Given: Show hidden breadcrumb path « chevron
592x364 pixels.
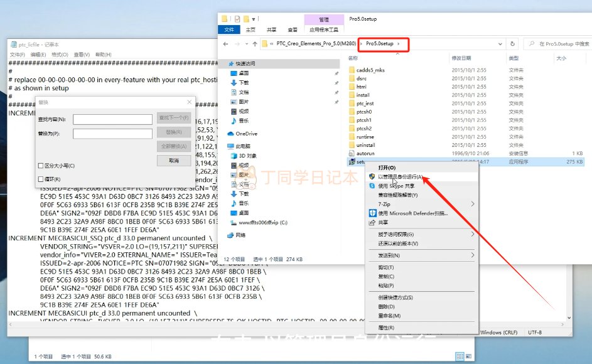Looking at the screenshot, I should click(x=272, y=44).
